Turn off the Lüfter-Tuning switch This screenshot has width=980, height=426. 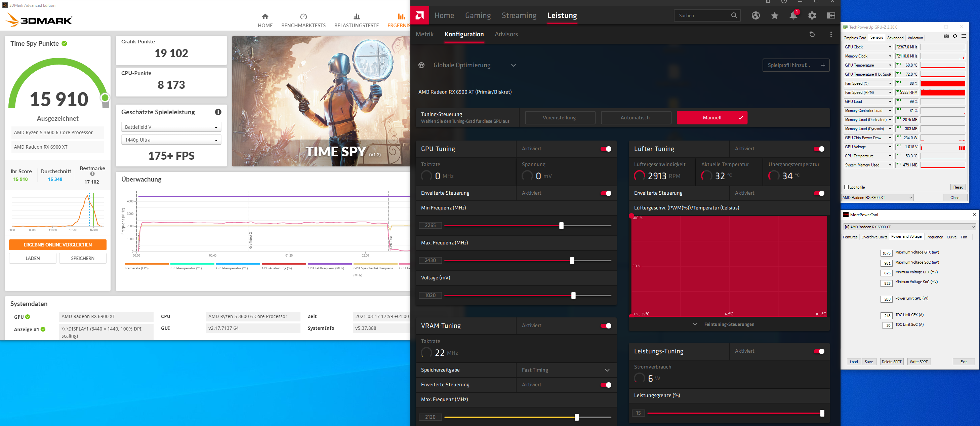tap(819, 149)
